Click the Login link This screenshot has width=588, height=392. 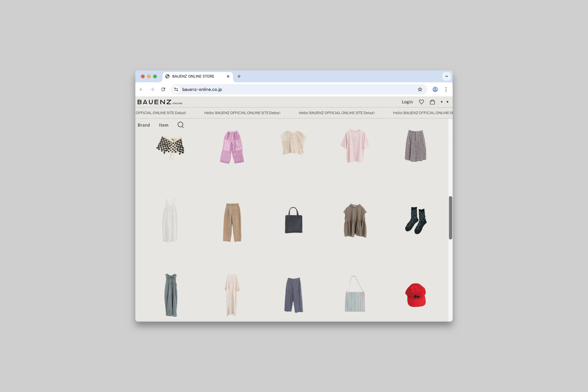[407, 102]
